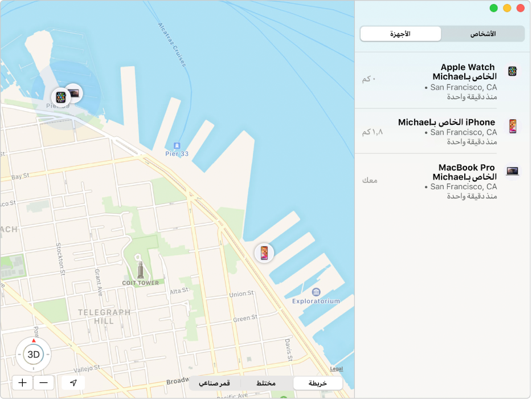This screenshot has height=399, width=532.
Task: Click the Apple Watch pin on the map
Action: [61, 97]
